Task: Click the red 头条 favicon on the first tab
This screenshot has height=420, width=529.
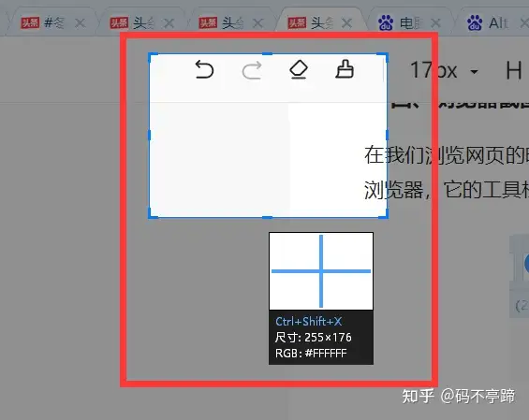Action: pyautogui.click(x=30, y=23)
